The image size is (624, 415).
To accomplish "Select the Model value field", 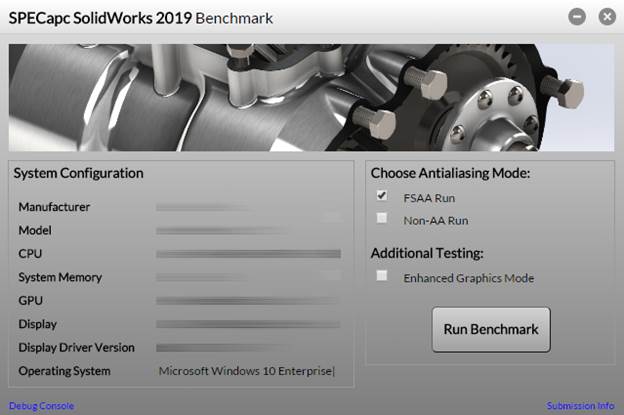I will 247,230.
